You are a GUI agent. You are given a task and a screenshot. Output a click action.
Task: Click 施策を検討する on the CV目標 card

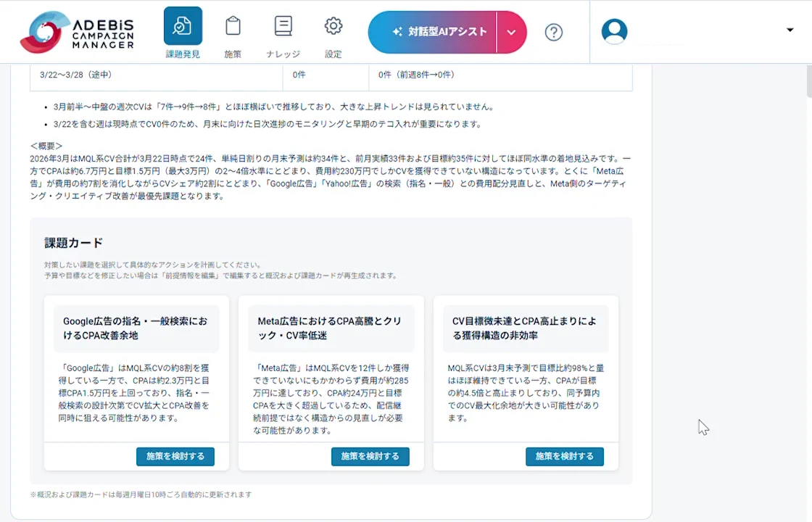tap(565, 456)
